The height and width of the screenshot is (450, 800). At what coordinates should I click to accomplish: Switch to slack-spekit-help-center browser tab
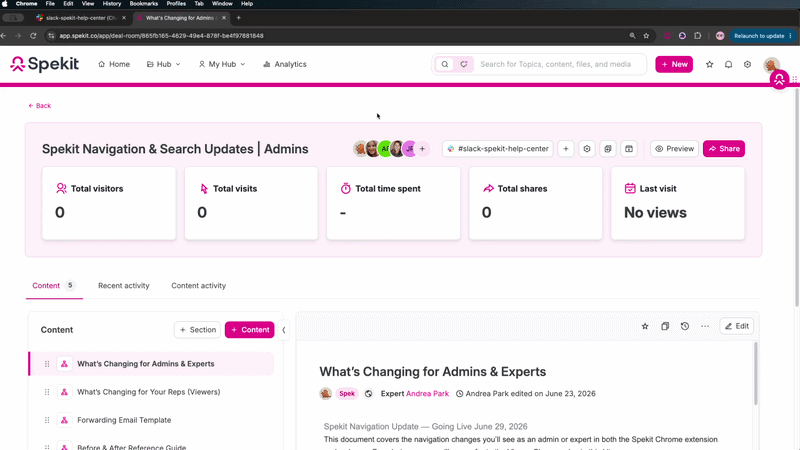[81, 18]
